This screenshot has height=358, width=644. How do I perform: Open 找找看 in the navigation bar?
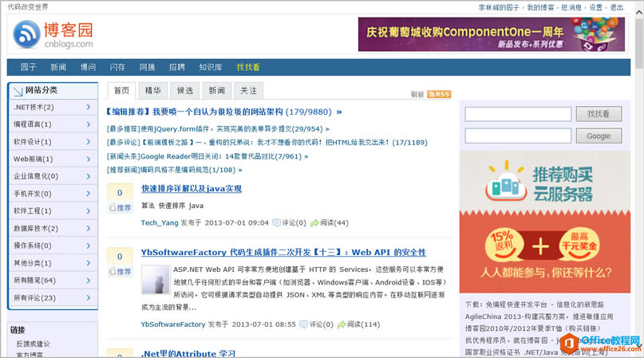(248, 67)
